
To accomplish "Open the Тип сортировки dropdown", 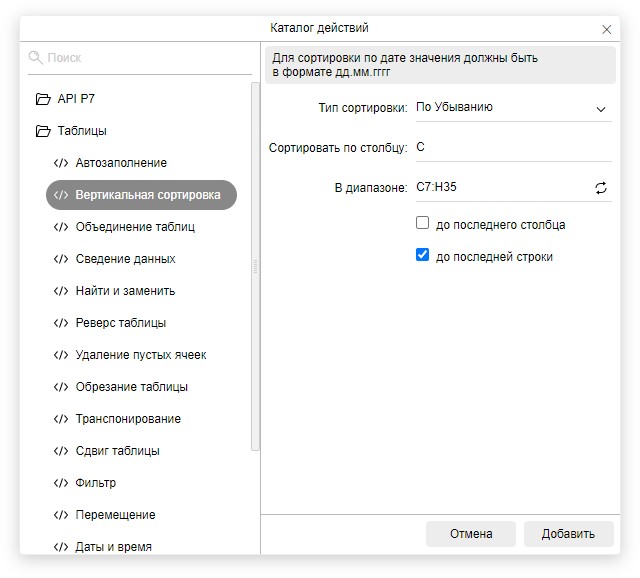I will 512,108.
